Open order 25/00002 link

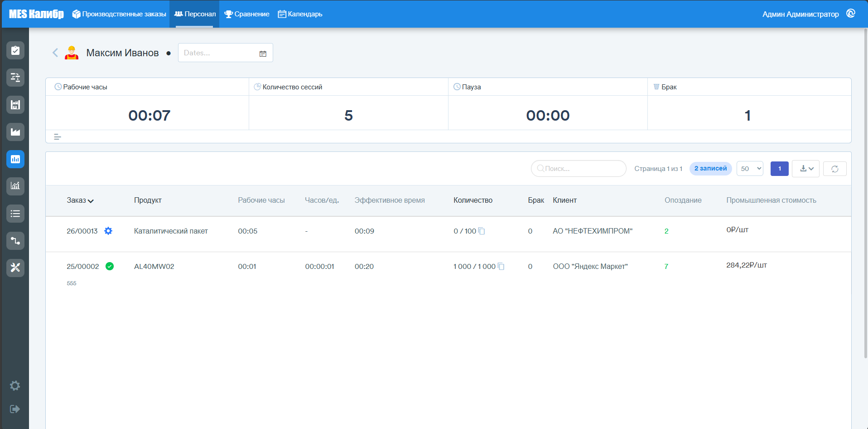[x=82, y=266]
